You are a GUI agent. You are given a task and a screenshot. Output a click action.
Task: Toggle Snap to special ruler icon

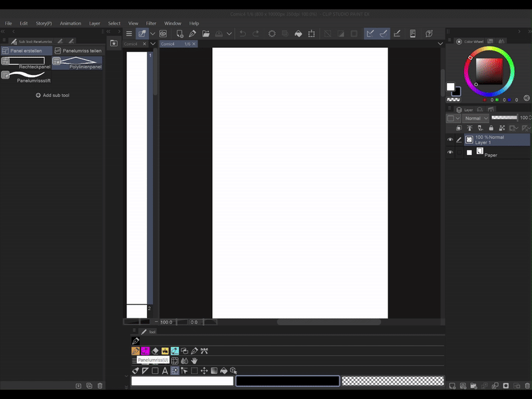point(384,34)
